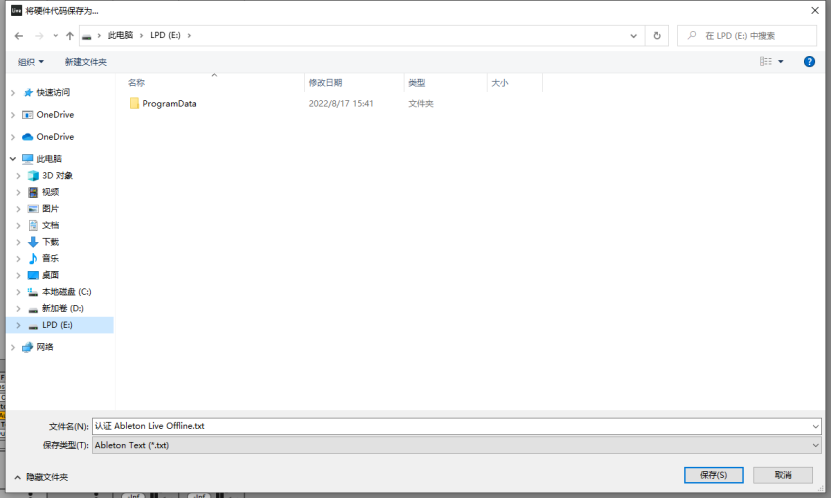831x499 pixels.
Task: Expand 下载 tree node
Action: pos(19,242)
